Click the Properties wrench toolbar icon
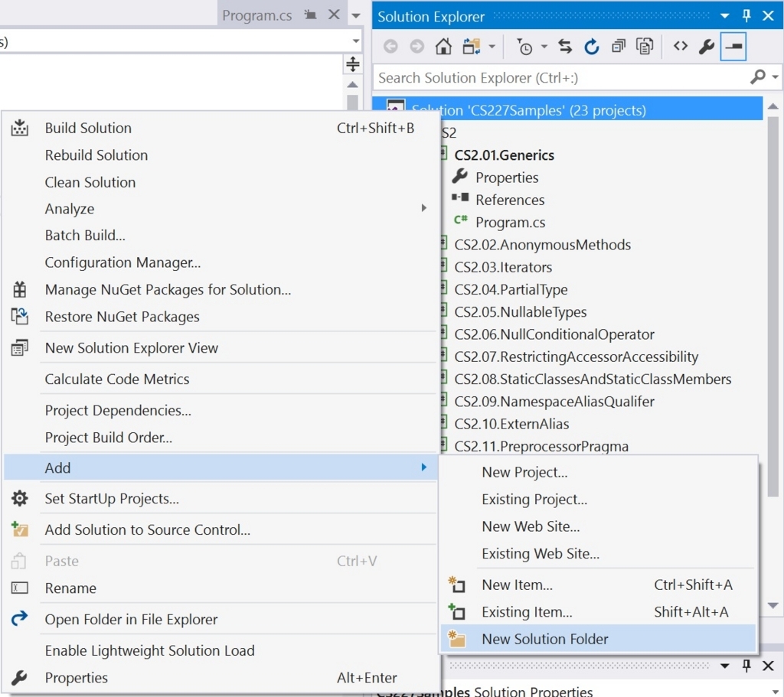 click(x=707, y=47)
